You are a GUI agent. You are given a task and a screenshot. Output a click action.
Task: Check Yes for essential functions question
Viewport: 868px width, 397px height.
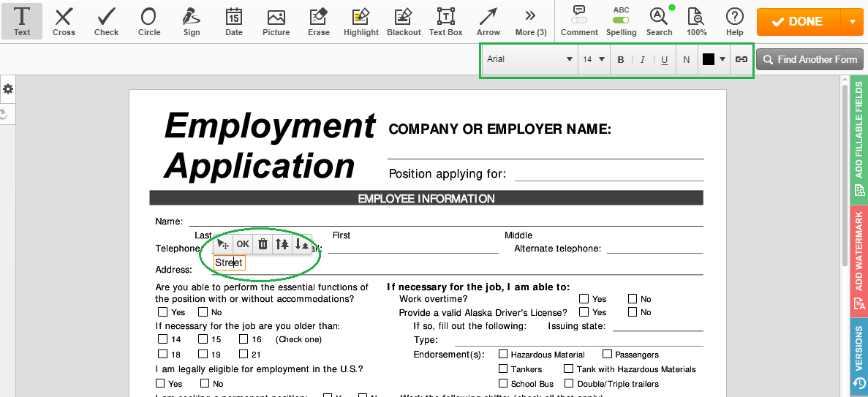[162, 311]
